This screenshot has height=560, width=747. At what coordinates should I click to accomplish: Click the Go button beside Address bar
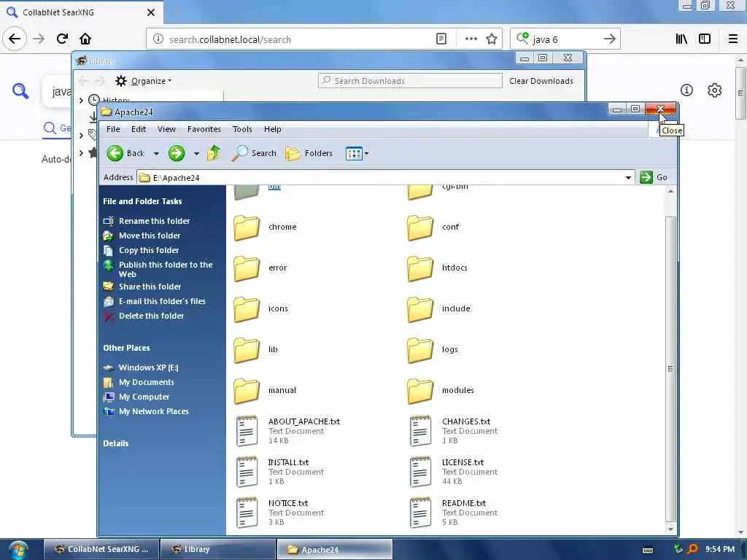654,177
